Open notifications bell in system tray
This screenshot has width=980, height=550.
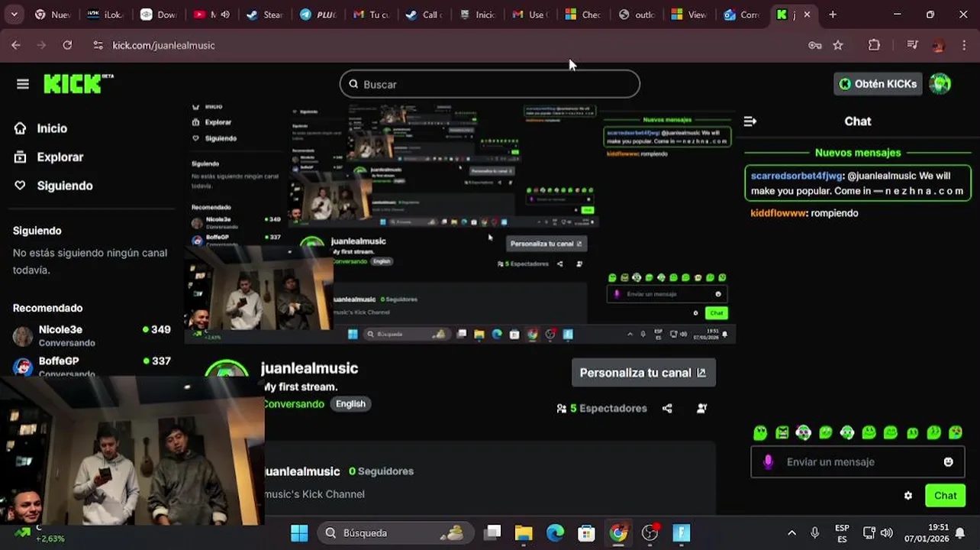pyautogui.click(x=960, y=532)
